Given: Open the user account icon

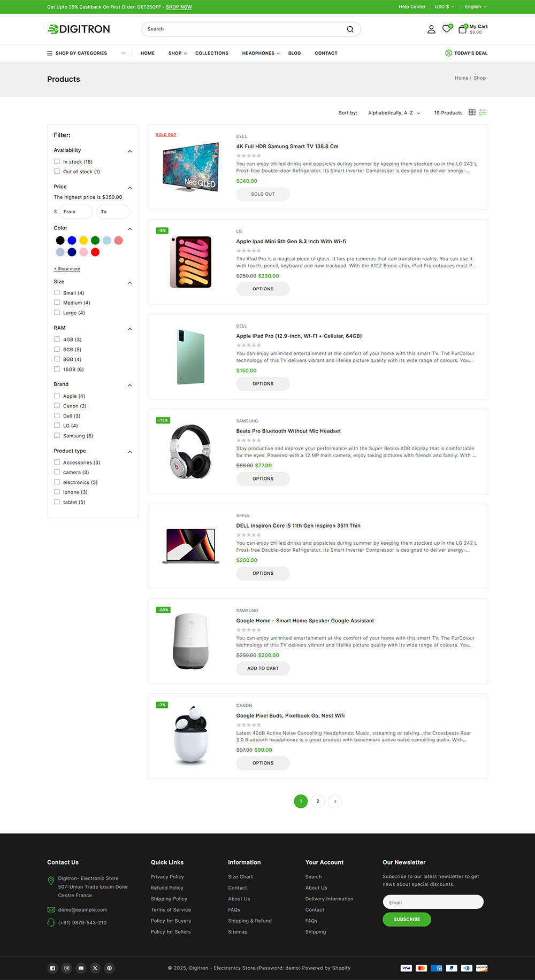Looking at the screenshot, I should 431,29.
